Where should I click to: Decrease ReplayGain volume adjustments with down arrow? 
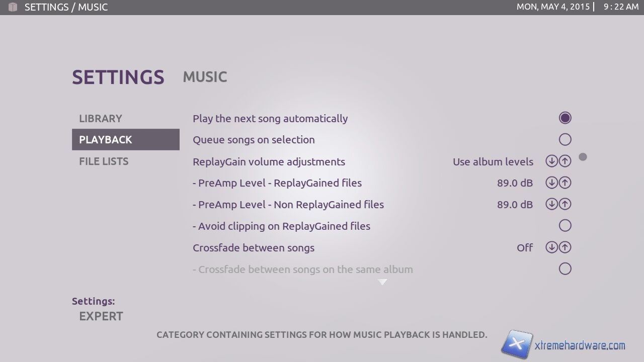(551, 161)
